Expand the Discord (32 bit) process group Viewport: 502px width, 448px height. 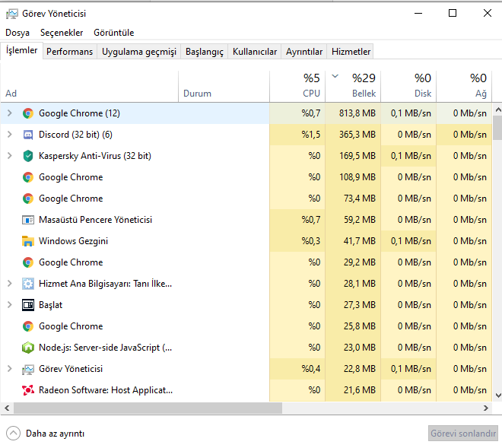9,135
